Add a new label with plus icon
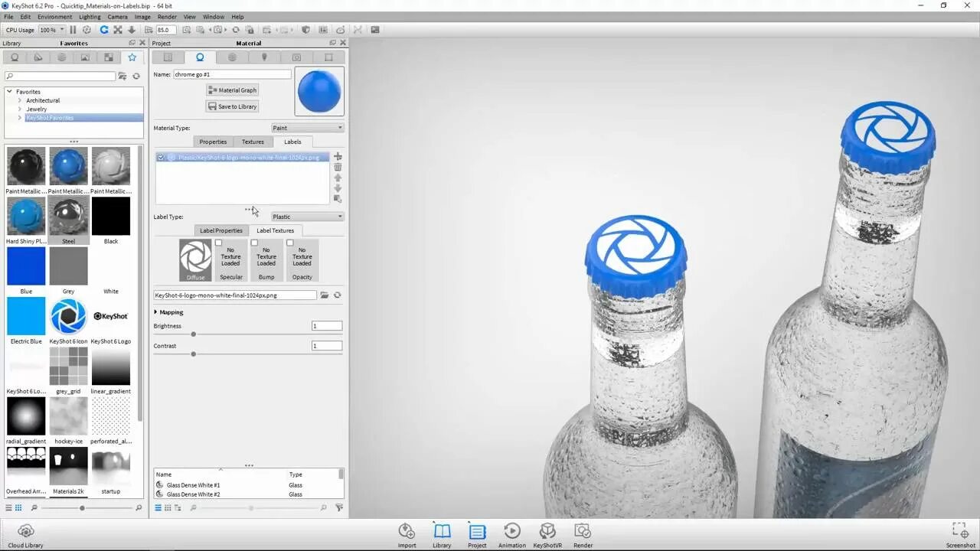Viewport: 980px width, 551px height. 338,157
